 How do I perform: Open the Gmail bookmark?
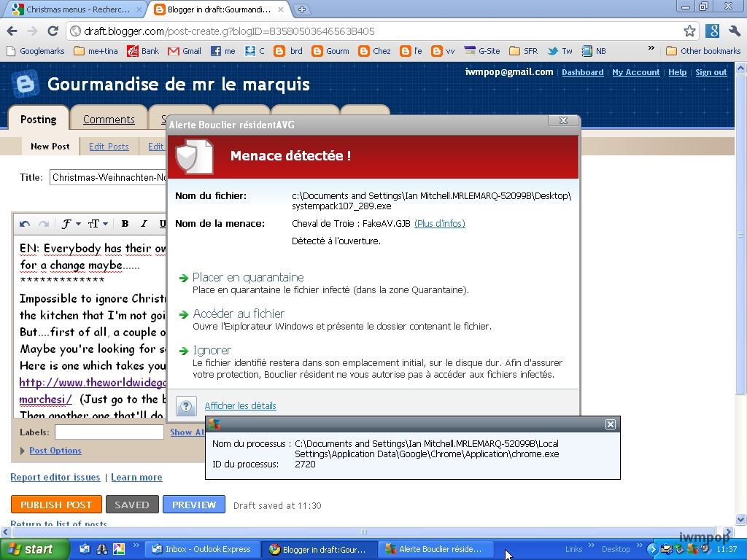pos(185,51)
